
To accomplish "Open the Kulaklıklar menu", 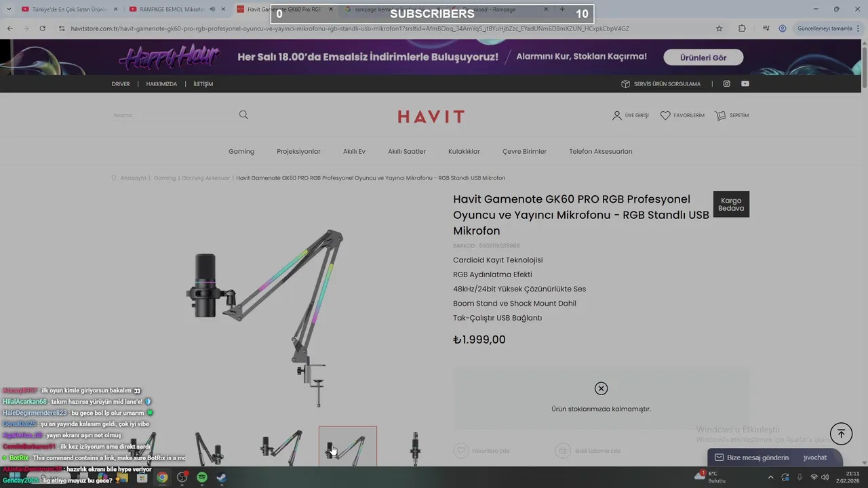I will click(x=464, y=151).
